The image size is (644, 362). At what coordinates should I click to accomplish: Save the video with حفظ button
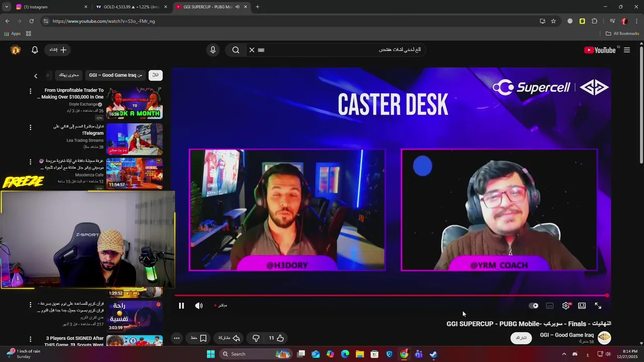click(199, 338)
